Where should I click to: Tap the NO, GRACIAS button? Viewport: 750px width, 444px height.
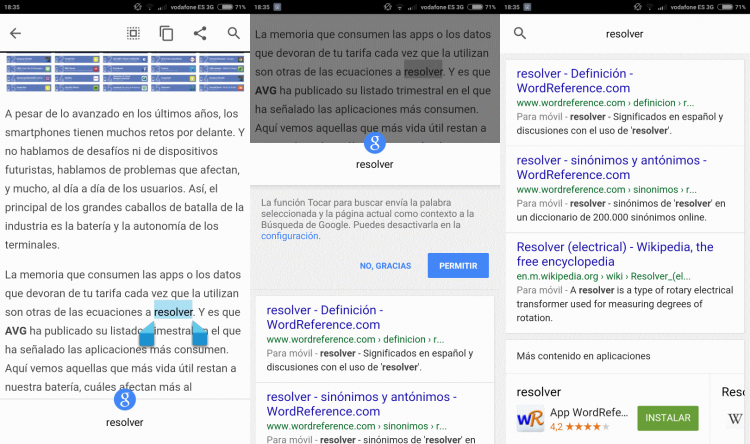click(386, 266)
